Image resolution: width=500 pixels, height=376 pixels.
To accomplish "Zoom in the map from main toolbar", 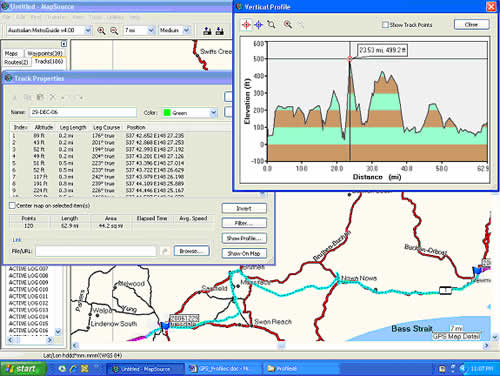I will pos(101,31).
